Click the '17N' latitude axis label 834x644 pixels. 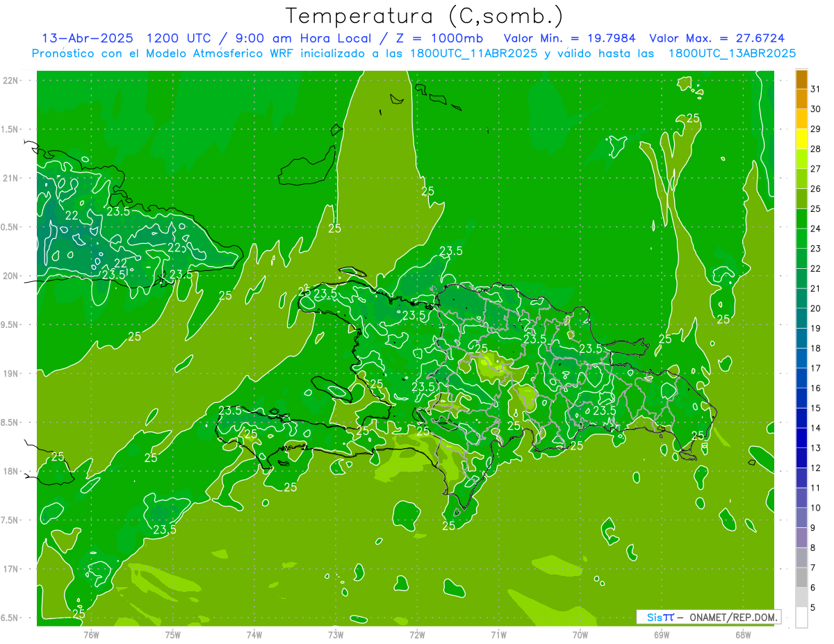click(x=12, y=569)
